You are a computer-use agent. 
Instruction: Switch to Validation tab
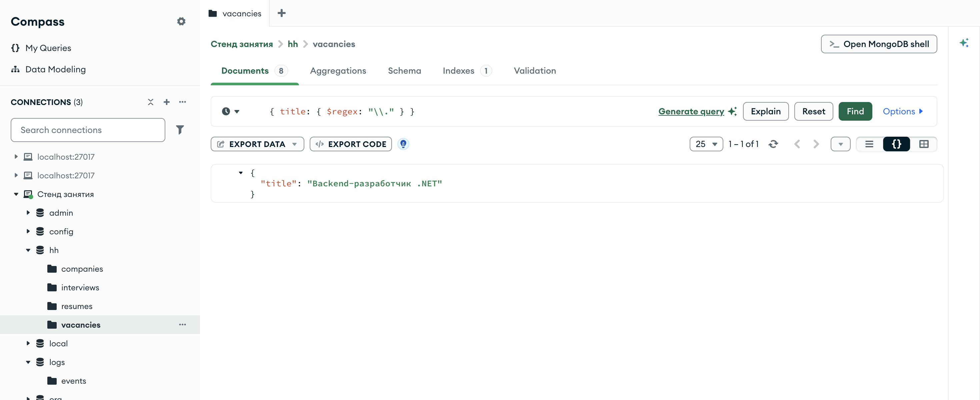(x=535, y=71)
